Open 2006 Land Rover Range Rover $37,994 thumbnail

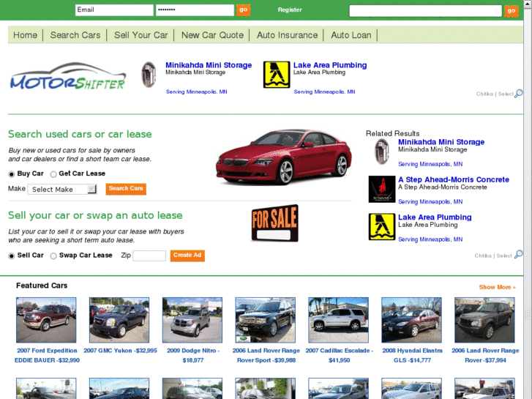tap(484, 320)
